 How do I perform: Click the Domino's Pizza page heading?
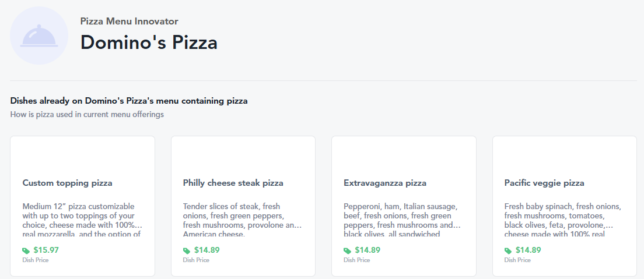149,43
